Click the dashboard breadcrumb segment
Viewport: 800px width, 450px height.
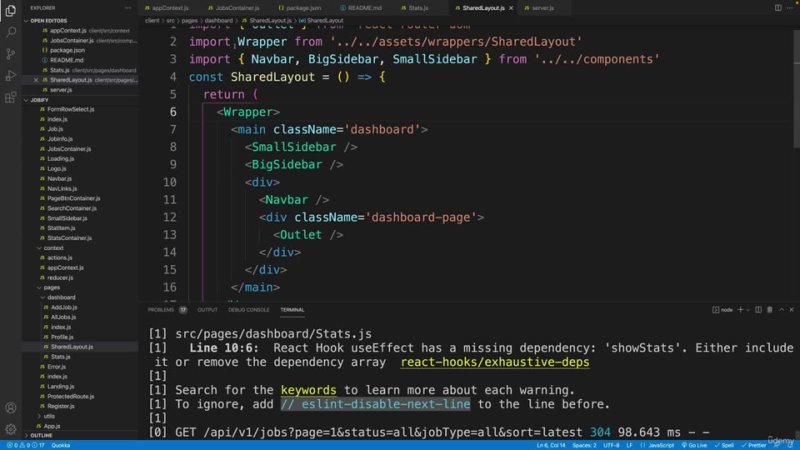[x=219, y=21]
